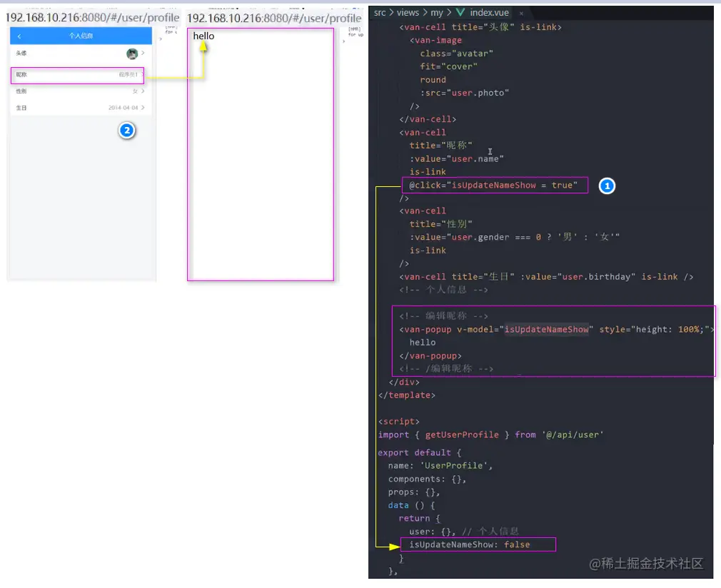Click the fit="cover" code line
721x588 pixels.
[x=448, y=66]
